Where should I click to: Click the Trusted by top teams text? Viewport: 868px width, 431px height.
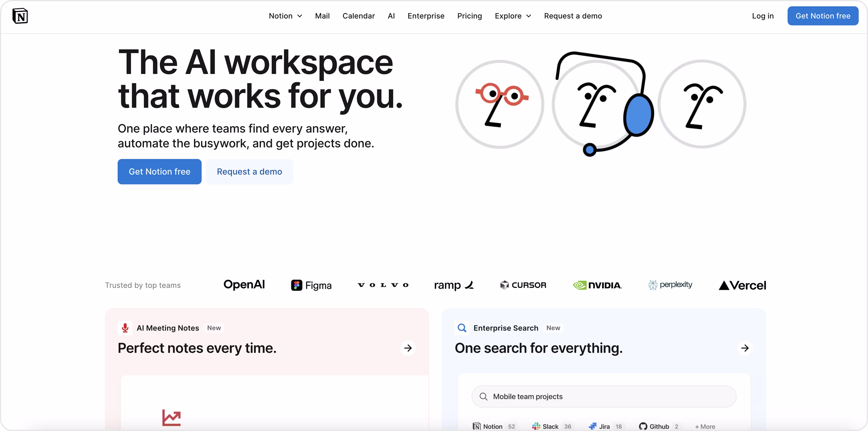(x=143, y=285)
